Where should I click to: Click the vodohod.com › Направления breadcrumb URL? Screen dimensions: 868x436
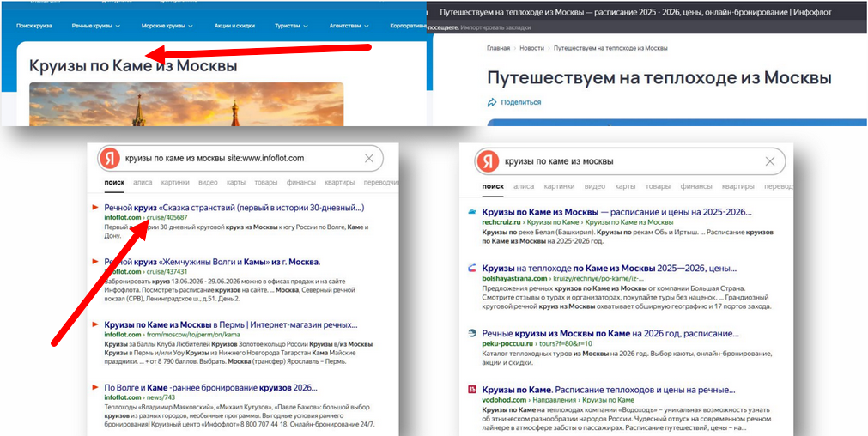(558, 399)
